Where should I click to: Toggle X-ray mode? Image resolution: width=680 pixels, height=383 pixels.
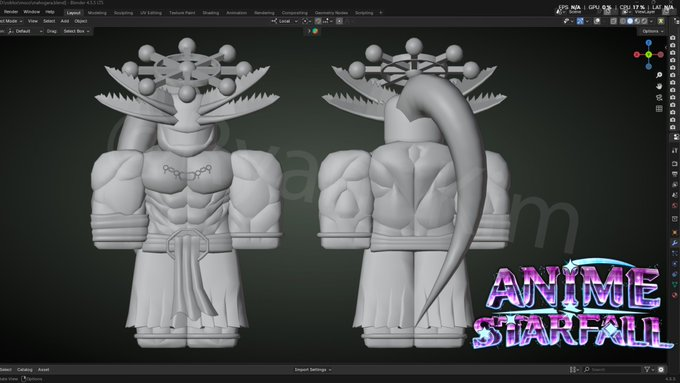(x=613, y=21)
